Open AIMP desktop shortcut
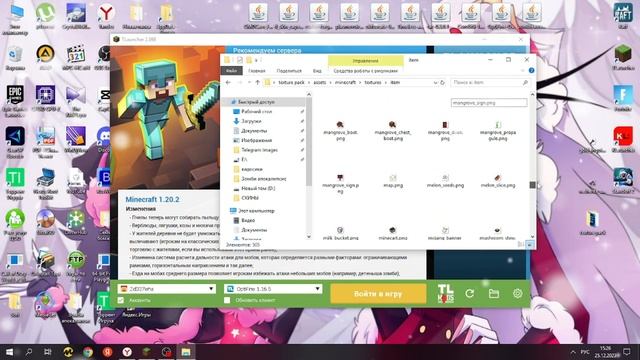 45,57
